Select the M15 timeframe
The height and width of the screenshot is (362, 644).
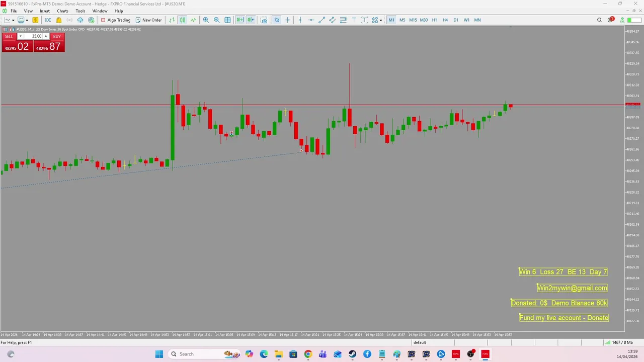pos(413,20)
